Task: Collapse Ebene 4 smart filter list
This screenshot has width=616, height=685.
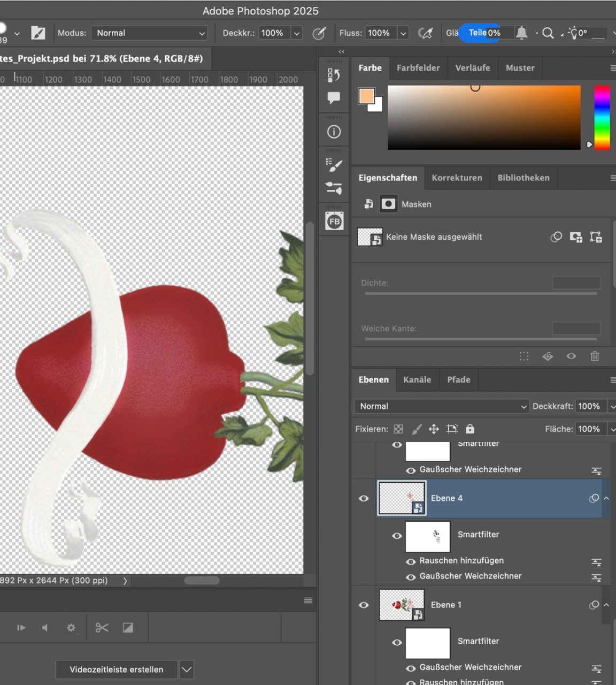Action: [x=606, y=498]
